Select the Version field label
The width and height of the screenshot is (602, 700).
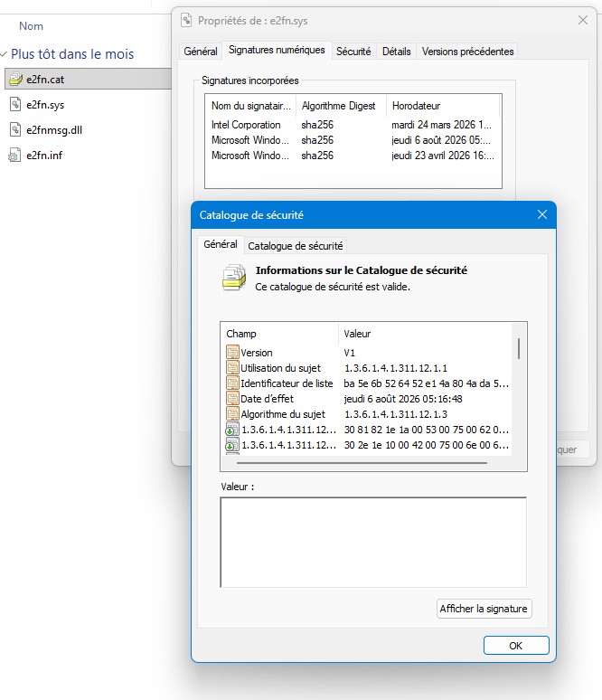click(256, 353)
